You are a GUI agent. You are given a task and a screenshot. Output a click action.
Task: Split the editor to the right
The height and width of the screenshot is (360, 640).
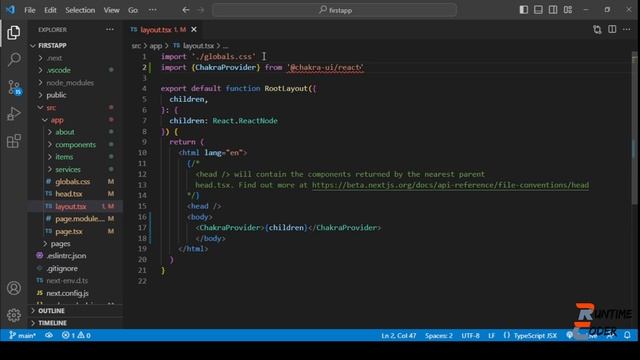pos(612,29)
